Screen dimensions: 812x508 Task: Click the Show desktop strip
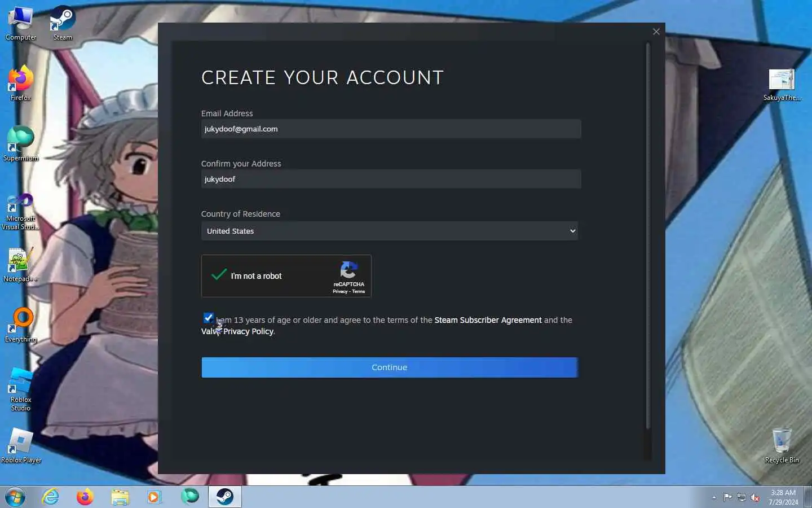click(808, 497)
